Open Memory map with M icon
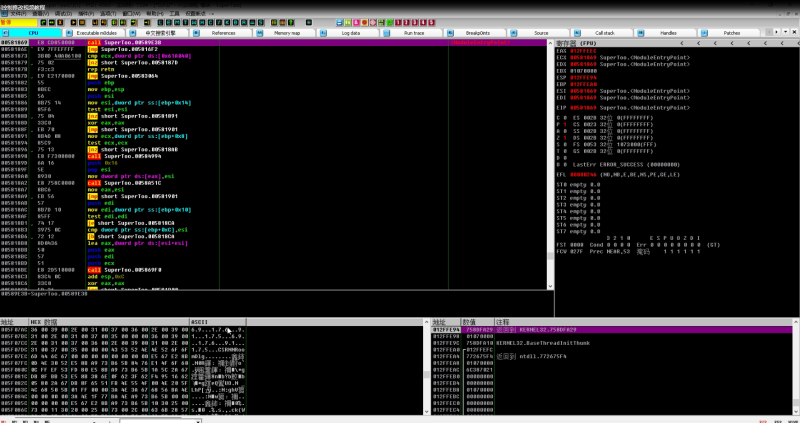The width and height of the screenshot is (800, 423). [177, 22]
